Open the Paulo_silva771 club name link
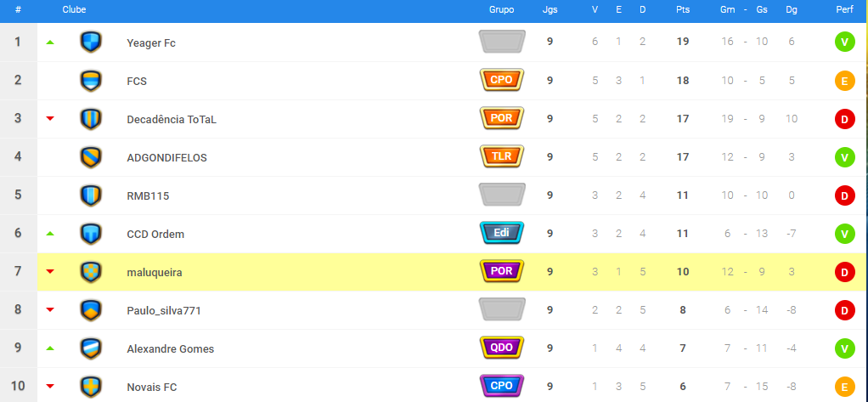 (x=164, y=311)
